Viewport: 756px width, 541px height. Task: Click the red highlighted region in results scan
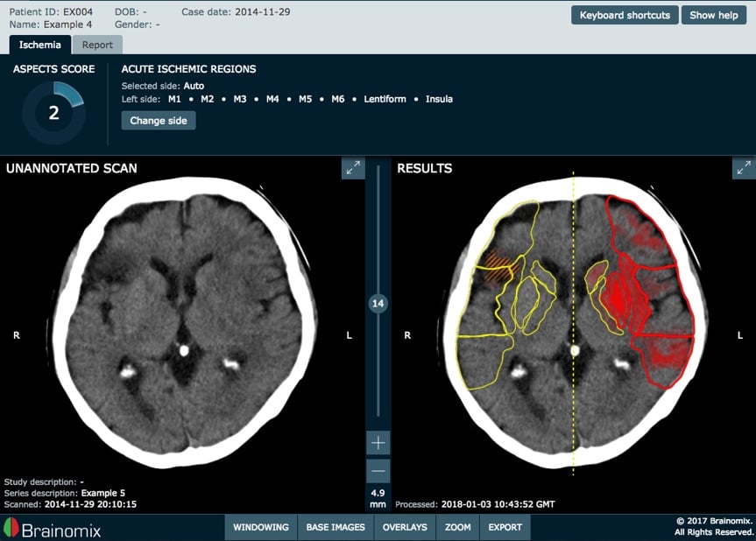point(624,298)
